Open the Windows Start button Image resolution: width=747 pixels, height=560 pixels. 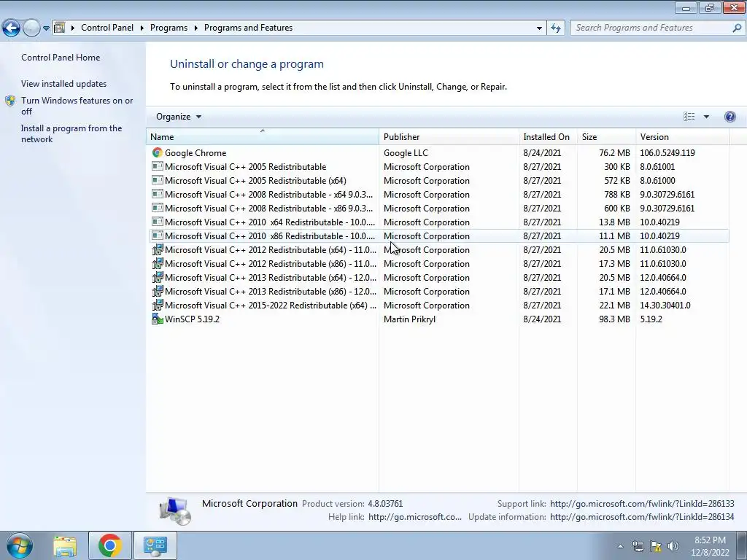coord(19,545)
